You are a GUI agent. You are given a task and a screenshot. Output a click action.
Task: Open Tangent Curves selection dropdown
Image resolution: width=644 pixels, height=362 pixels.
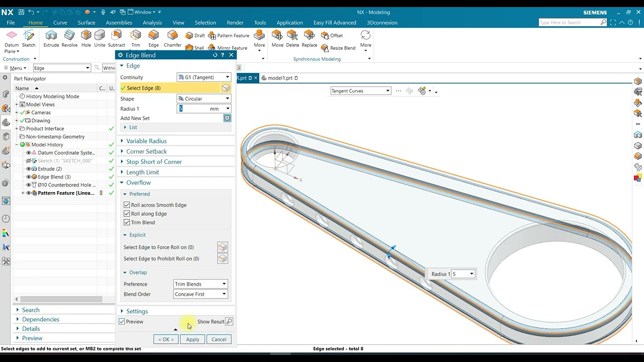coord(360,91)
